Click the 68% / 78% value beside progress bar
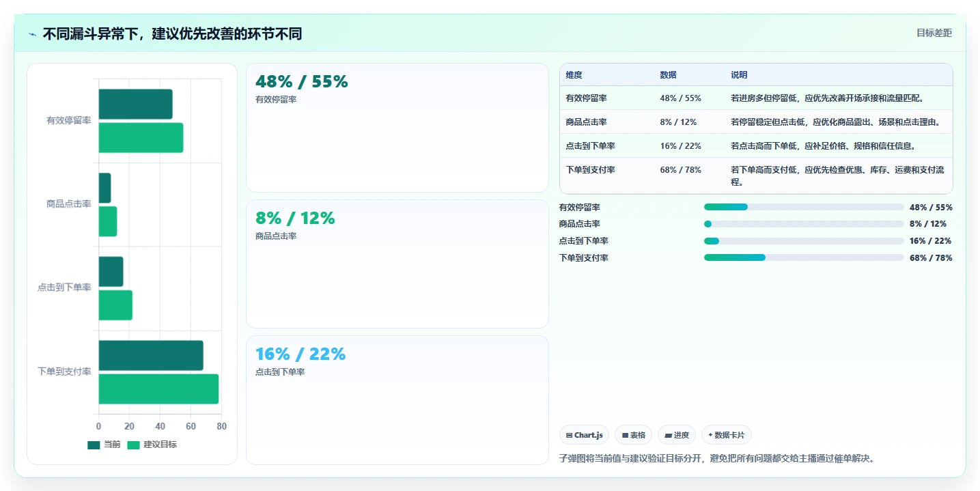This screenshot has height=491, width=980. click(931, 258)
